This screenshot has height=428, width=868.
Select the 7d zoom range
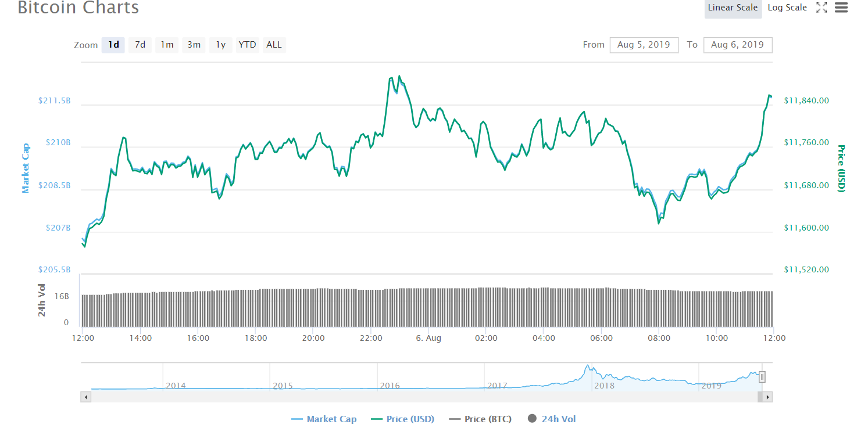coord(140,45)
